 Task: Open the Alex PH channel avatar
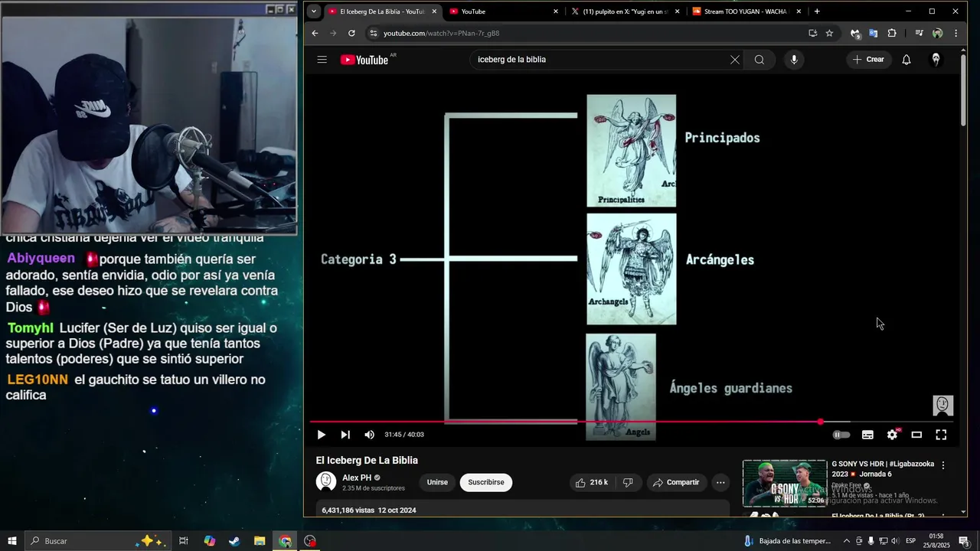[x=326, y=482]
